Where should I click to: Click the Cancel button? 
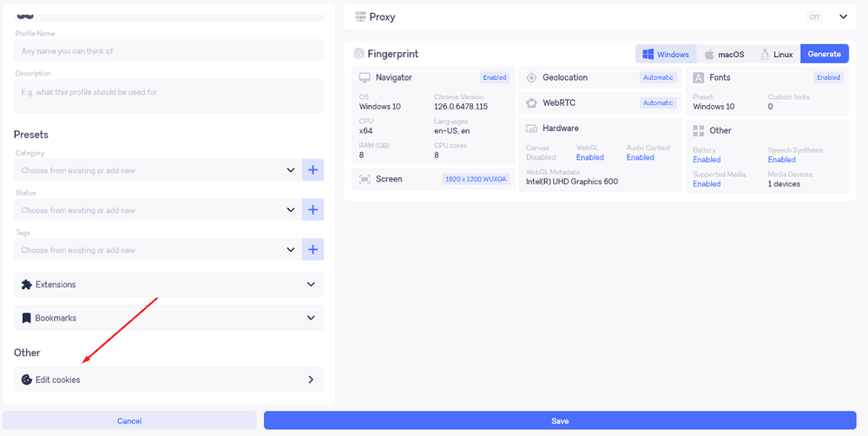[x=129, y=420]
